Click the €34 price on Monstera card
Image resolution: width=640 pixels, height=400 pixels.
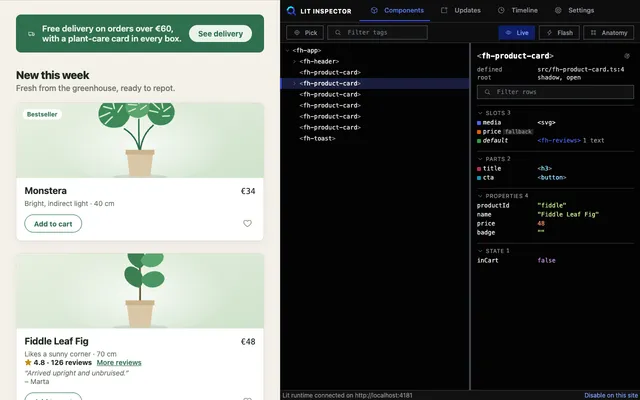(x=248, y=191)
